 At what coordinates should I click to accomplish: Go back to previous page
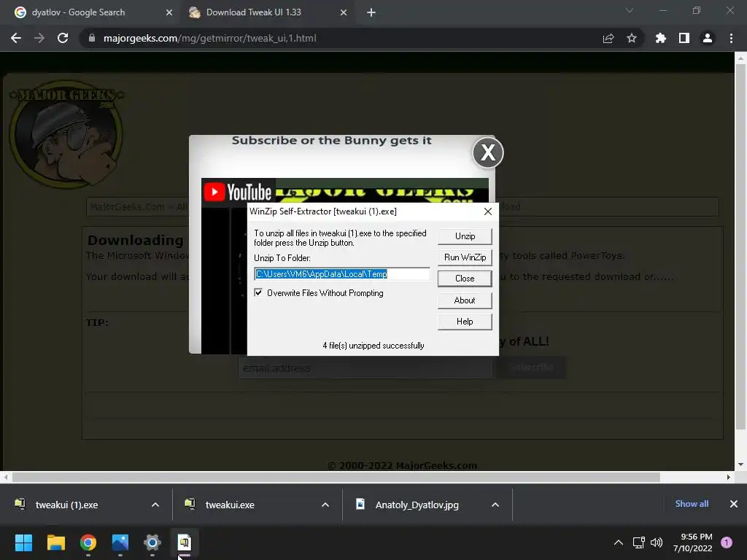coord(16,38)
